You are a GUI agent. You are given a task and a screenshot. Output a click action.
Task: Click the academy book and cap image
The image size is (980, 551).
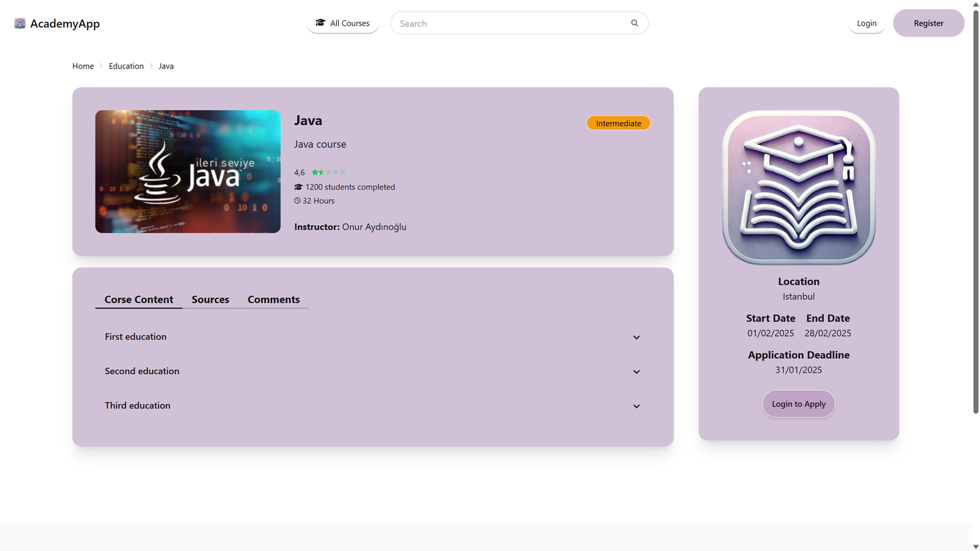[x=799, y=187]
